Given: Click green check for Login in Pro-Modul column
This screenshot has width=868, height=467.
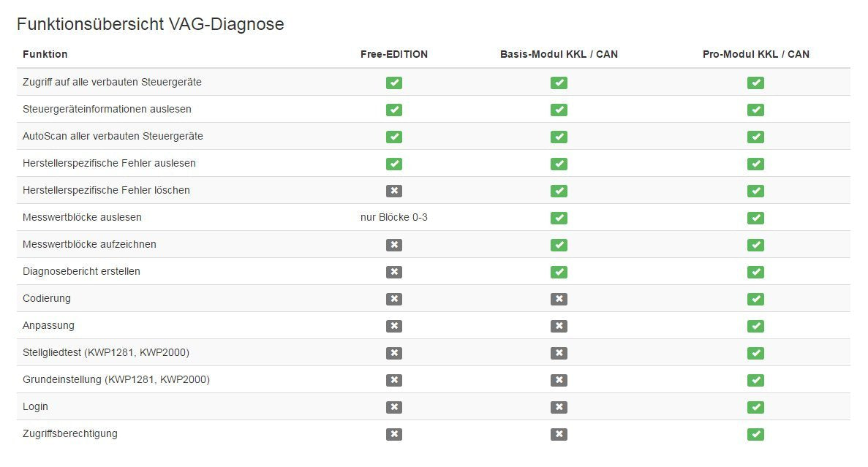Looking at the screenshot, I should [755, 407].
